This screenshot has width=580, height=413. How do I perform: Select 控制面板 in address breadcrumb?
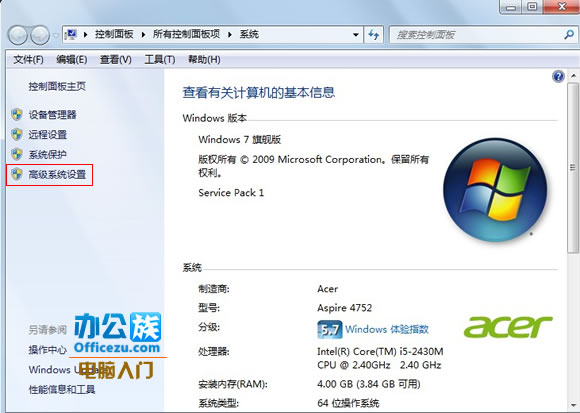pyautogui.click(x=114, y=35)
